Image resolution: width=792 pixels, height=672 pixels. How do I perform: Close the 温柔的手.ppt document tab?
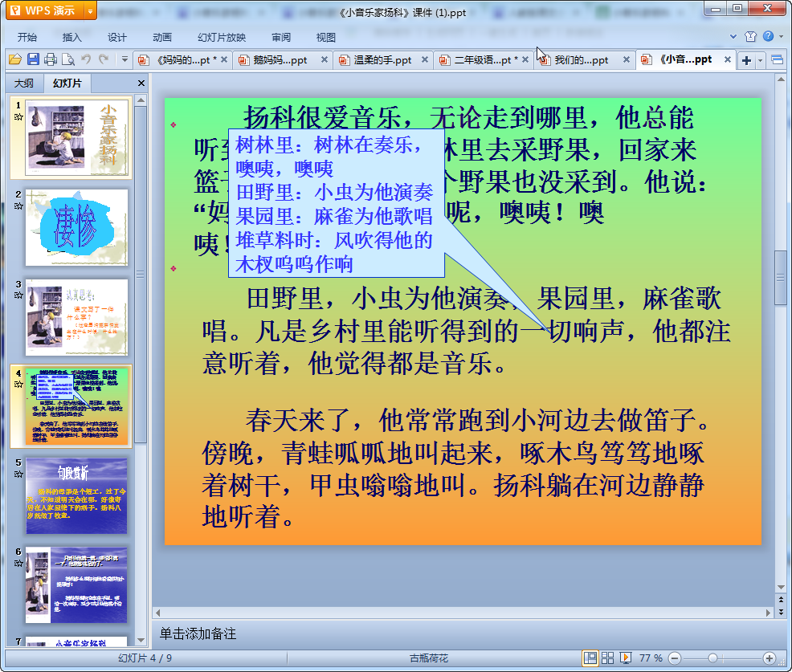click(x=425, y=59)
